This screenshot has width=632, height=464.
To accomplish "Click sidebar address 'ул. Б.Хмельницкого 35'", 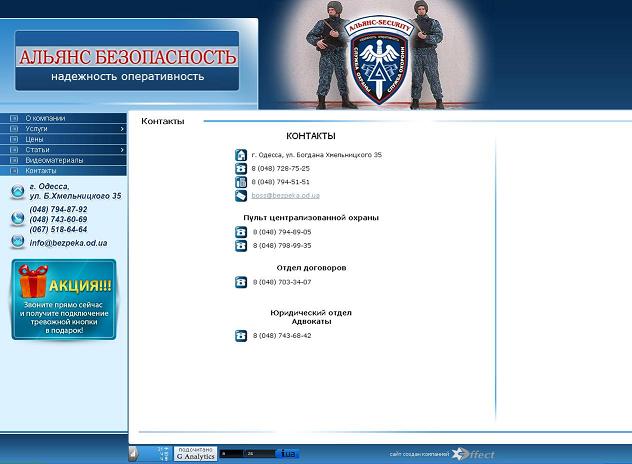I will [75, 196].
